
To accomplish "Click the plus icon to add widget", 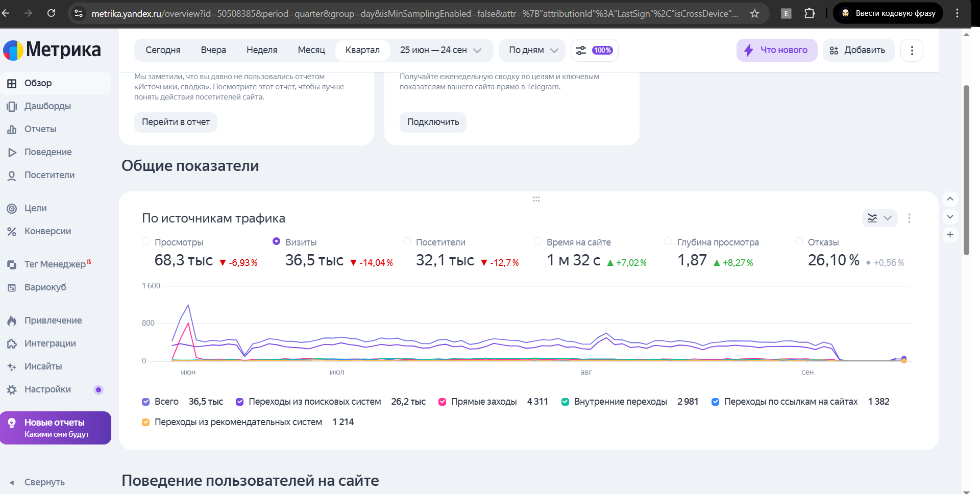I will pos(950,235).
